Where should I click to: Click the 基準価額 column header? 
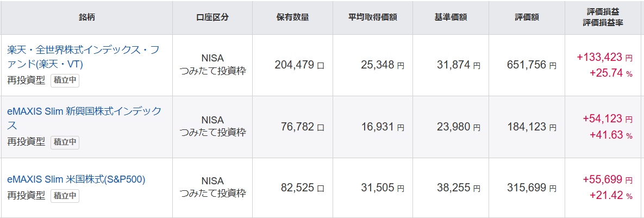(x=451, y=17)
